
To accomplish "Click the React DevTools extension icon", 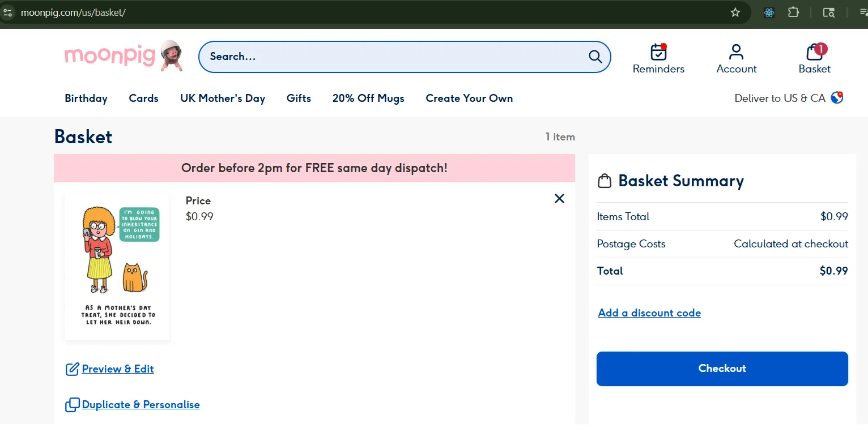I will pyautogui.click(x=769, y=12).
